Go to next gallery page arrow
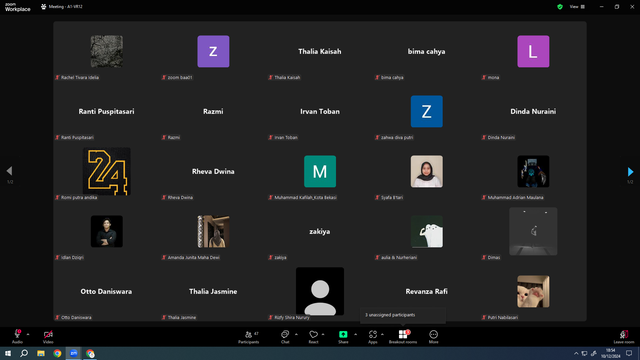Screen dimensions: 640x360 click(x=630, y=171)
